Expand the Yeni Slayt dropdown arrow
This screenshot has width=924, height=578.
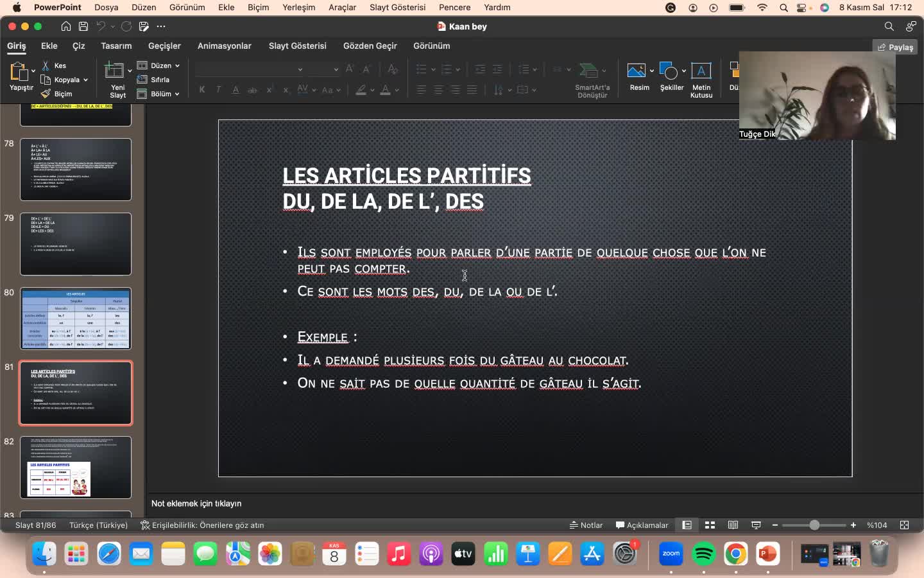[x=130, y=71]
